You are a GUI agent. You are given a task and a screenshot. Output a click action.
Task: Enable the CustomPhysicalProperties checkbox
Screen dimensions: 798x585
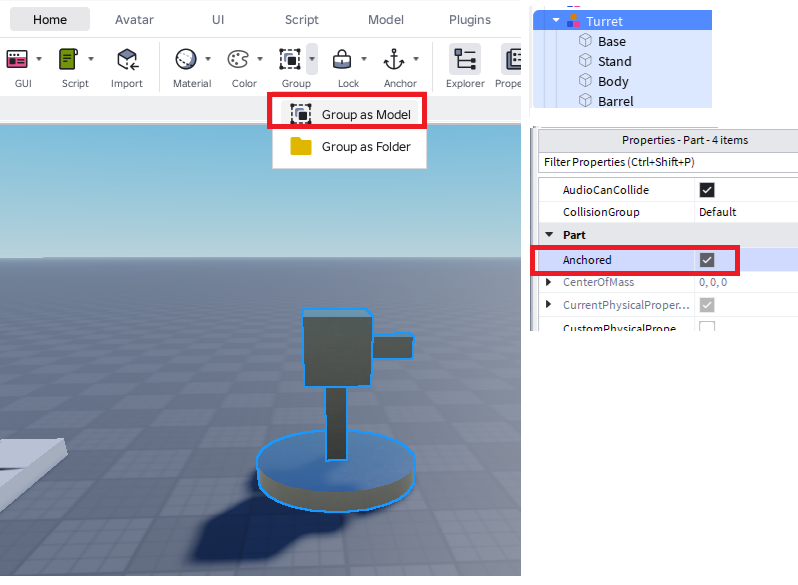[x=707, y=327]
